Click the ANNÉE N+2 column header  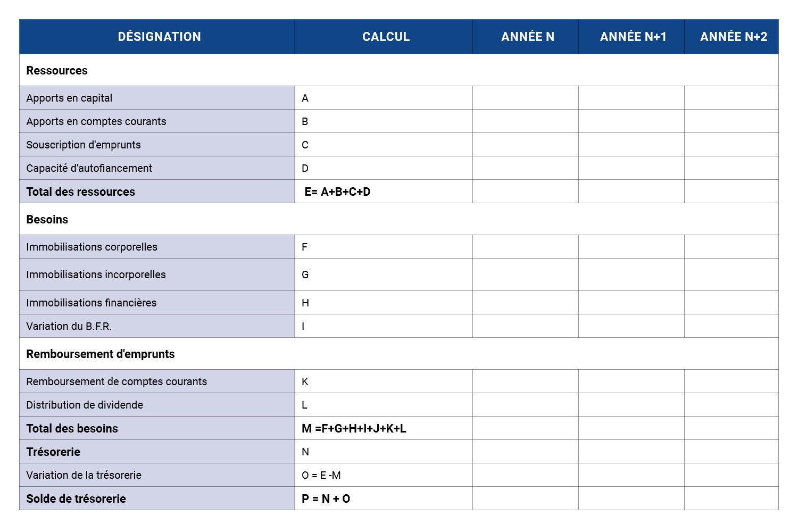733,37
